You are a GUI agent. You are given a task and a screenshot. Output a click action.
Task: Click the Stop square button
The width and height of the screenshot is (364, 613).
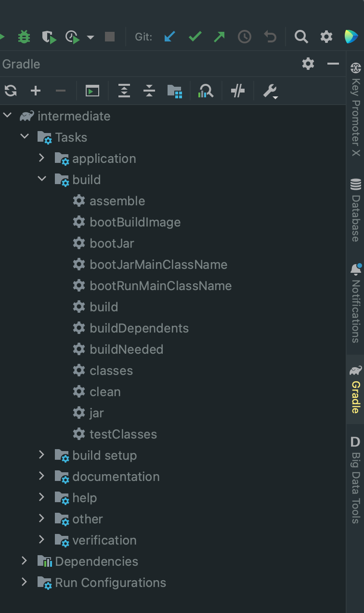[x=110, y=37]
